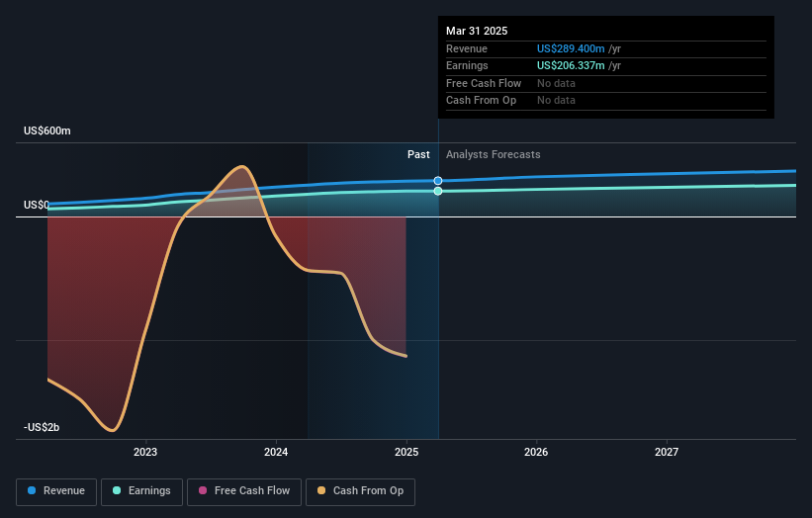Click the 2026 x-axis label

[536, 453]
